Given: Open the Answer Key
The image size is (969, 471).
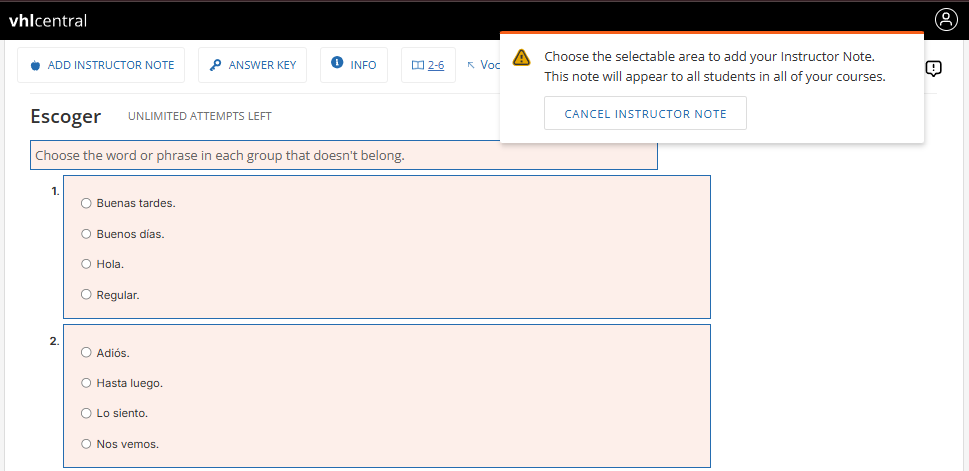Looking at the screenshot, I should tap(252, 65).
